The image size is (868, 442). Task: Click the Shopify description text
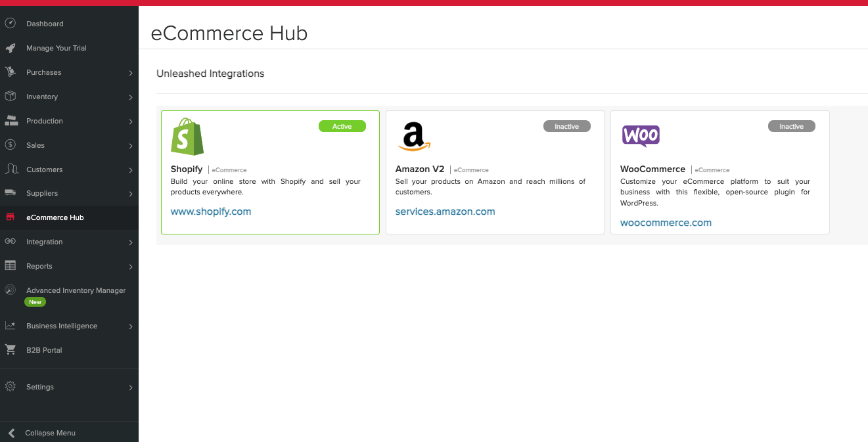coord(265,187)
